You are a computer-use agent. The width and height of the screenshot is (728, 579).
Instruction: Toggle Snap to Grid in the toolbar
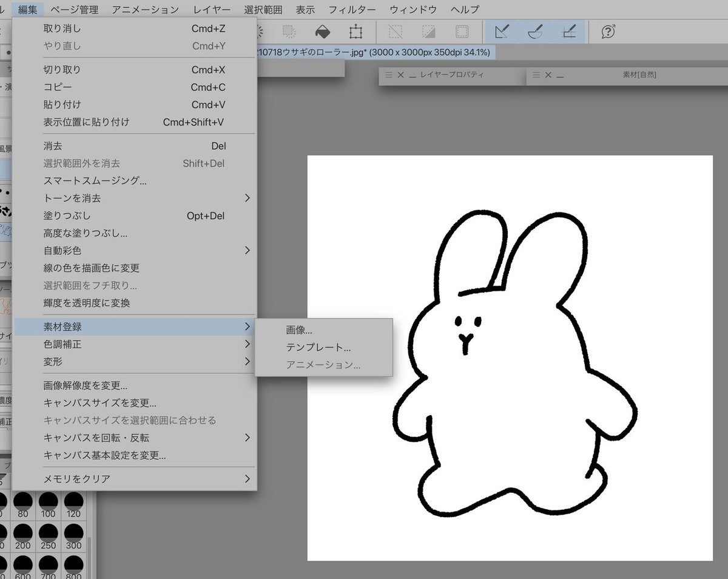coord(569,32)
